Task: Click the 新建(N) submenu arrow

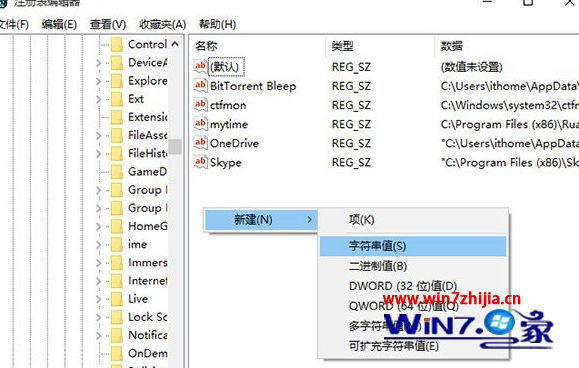Action: [309, 220]
